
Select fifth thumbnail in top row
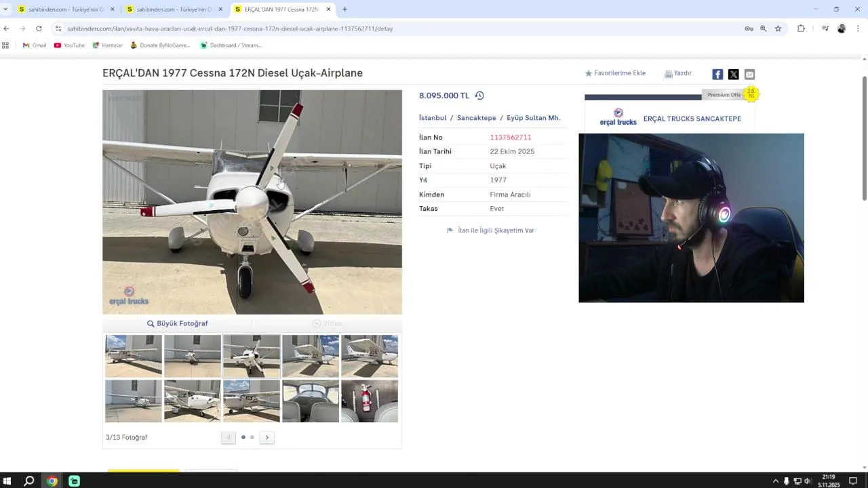(x=370, y=356)
